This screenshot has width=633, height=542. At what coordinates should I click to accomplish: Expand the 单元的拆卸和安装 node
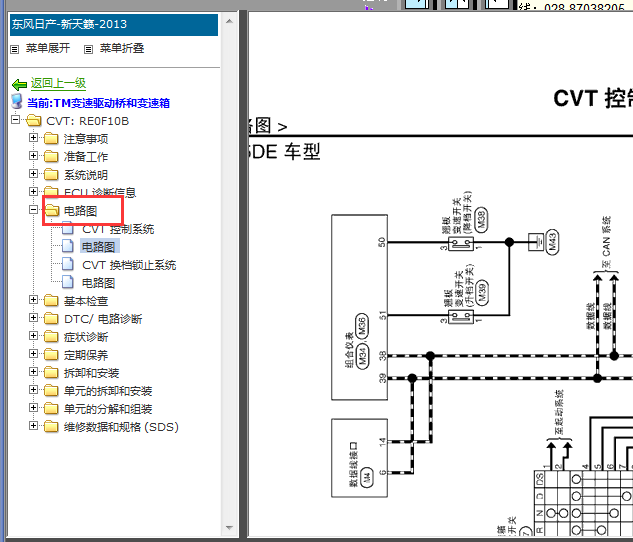tap(34, 390)
